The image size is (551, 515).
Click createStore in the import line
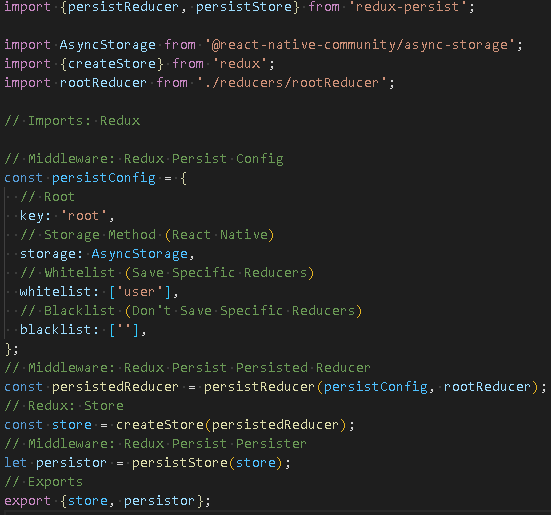click(112, 64)
